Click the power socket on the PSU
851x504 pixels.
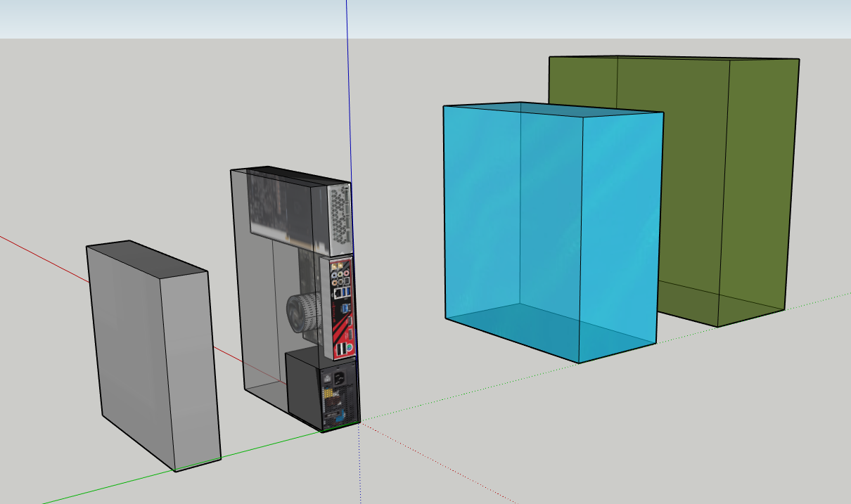[340, 377]
